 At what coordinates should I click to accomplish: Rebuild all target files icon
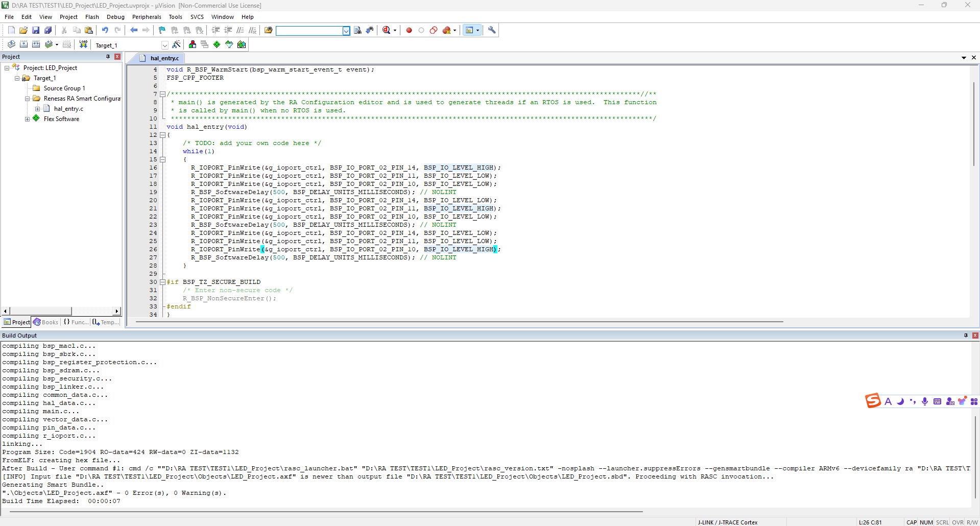tap(36, 44)
